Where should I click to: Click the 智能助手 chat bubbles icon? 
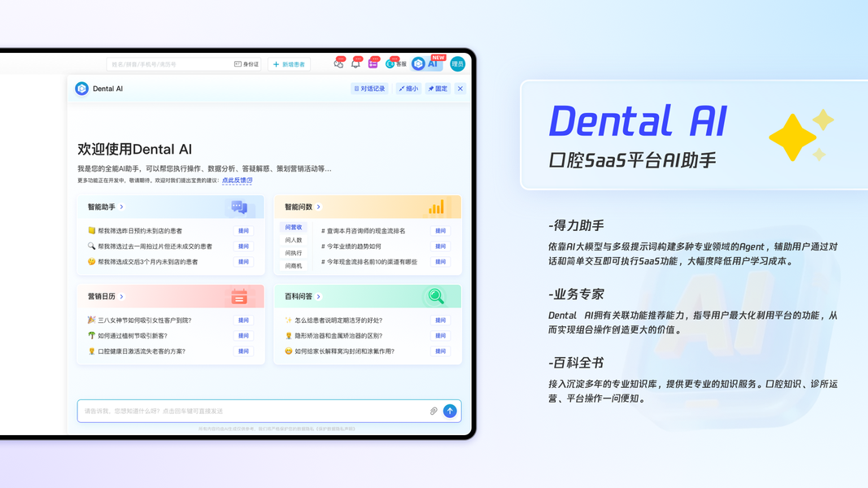point(240,207)
